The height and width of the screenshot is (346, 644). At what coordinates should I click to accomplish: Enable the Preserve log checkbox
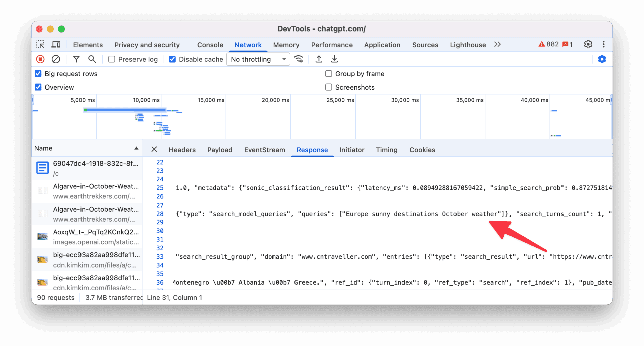(x=112, y=59)
